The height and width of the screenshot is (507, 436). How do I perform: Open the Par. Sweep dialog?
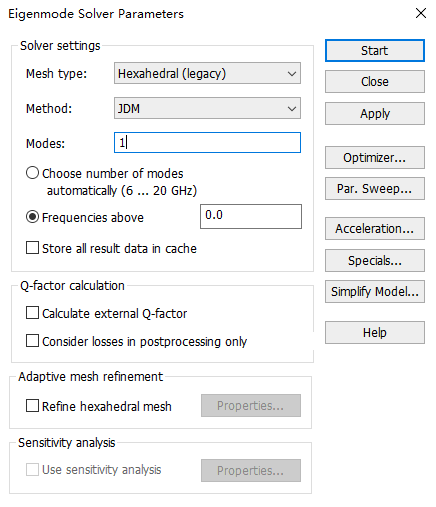(x=375, y=189)
